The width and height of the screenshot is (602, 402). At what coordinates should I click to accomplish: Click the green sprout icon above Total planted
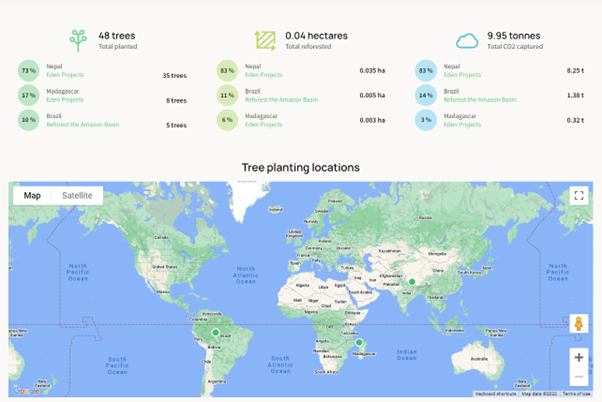point(78,40)
